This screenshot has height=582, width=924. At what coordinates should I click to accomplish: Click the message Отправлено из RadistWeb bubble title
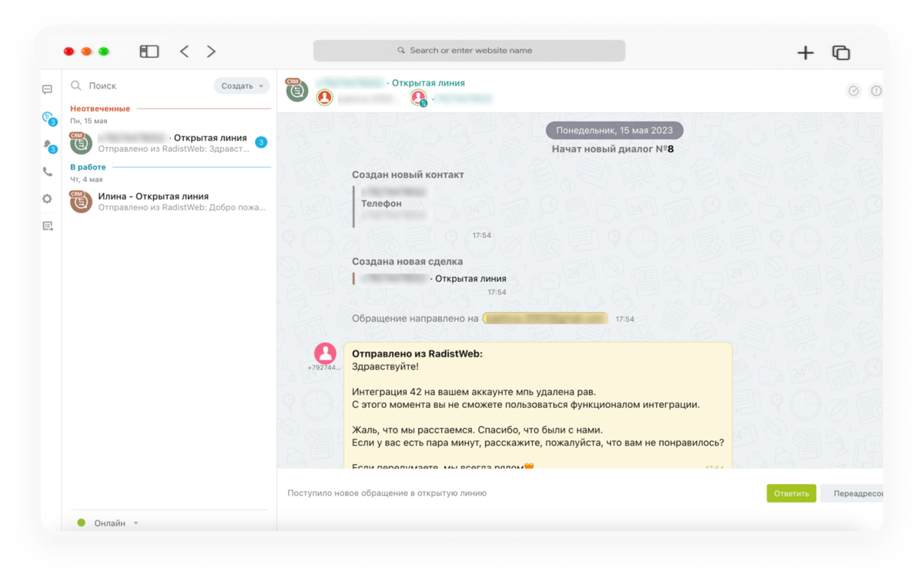pos(417,354)
